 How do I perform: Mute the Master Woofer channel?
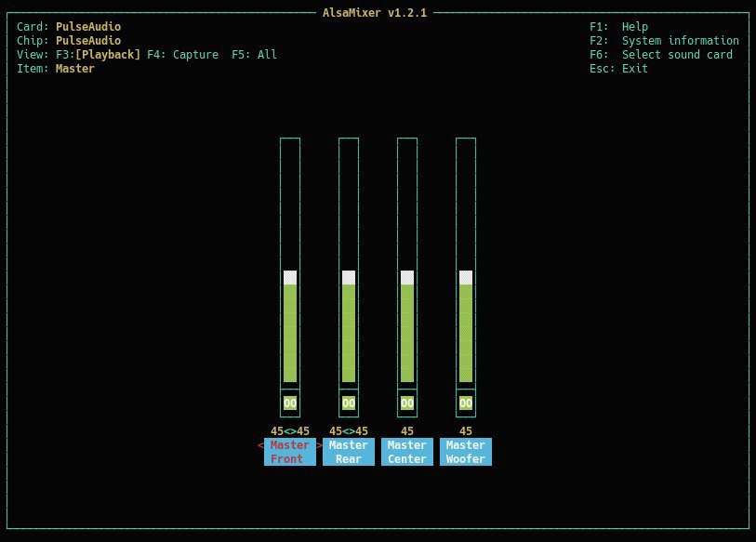(x=466, y=403)
